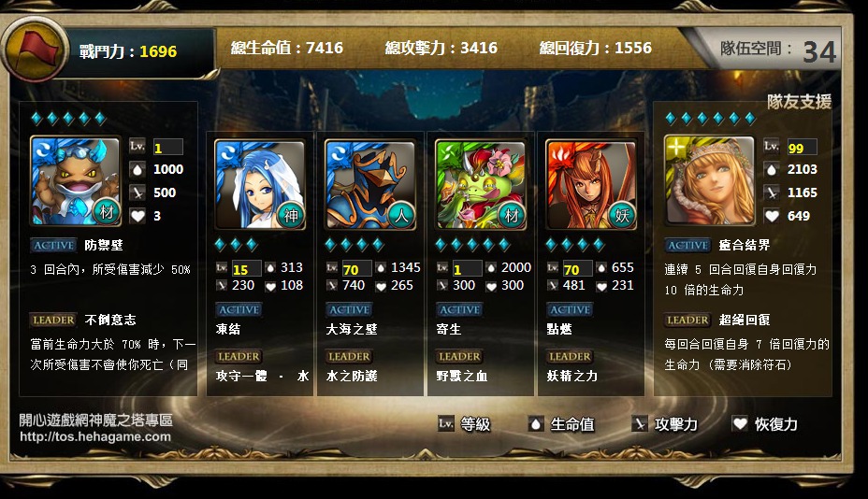Click the sword legend icon beside 攻擊力
This screenshot has width=868, height=499.
(640, 423)
